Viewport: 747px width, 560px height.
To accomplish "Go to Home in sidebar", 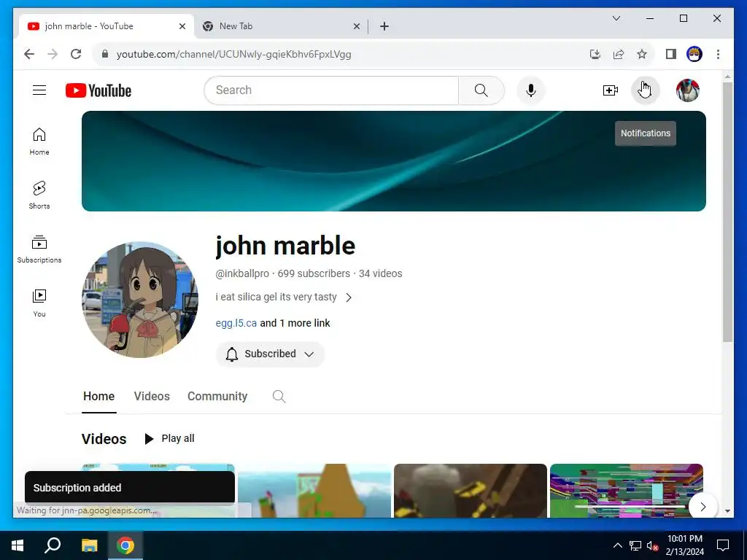I will (39, 141).
